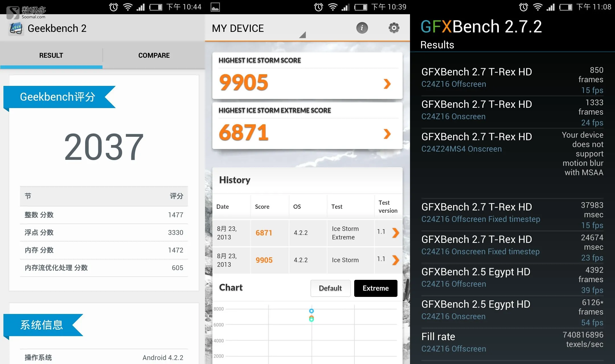Tap Wi-Fi icon in GFXBench status bar
The image size is (615, 364).
pos(538,7)
